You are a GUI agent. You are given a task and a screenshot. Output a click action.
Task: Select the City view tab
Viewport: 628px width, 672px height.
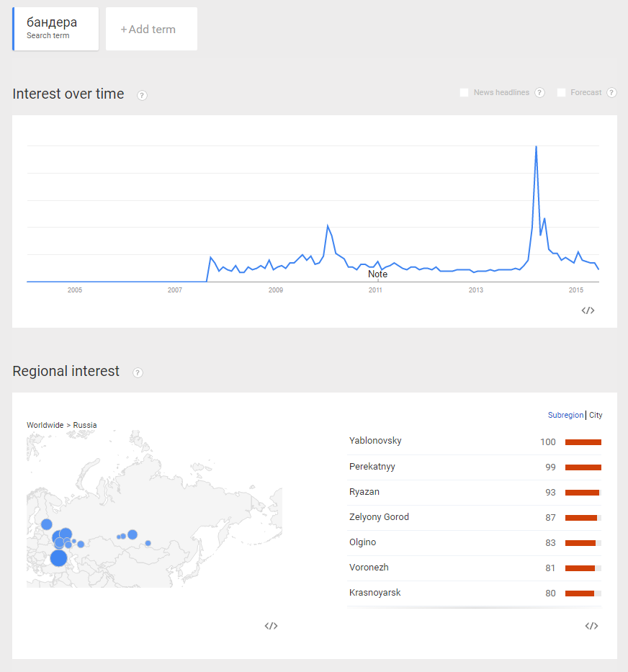(596, 415)
